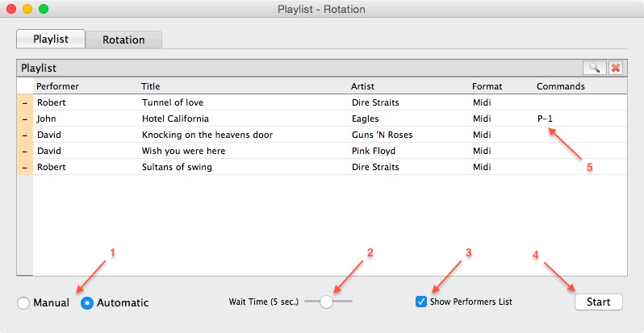Click the green macOS zoom window button

click(44, 9)
